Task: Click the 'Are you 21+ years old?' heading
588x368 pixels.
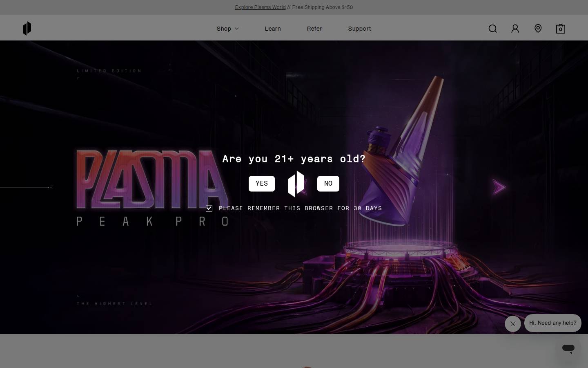Action: click(294, 159)
